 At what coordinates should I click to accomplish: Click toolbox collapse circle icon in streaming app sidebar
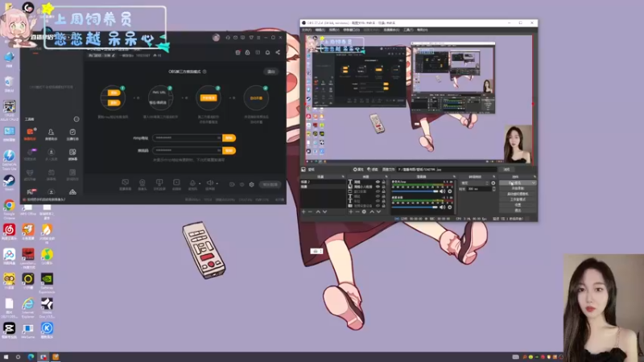click(x=76, y=119)
